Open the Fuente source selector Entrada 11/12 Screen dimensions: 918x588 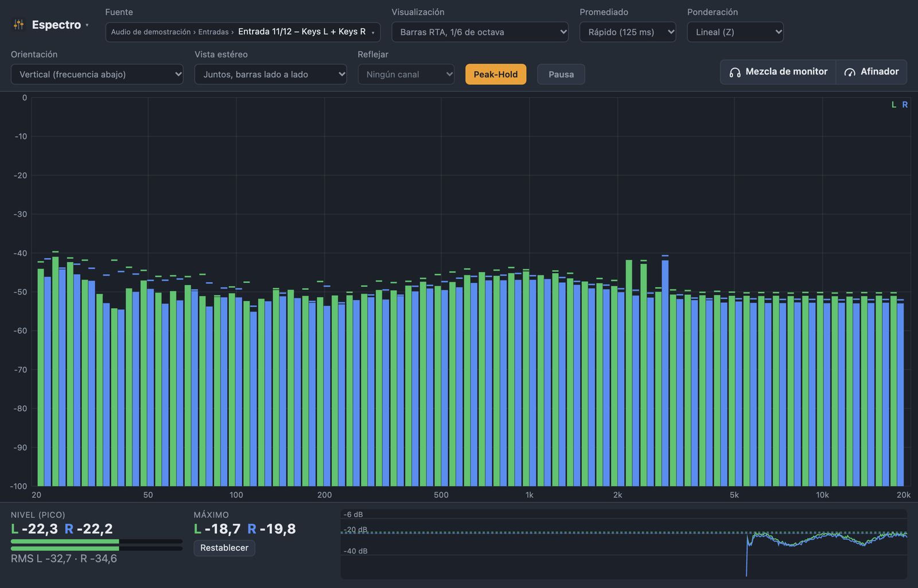click(x=243, y=32)
